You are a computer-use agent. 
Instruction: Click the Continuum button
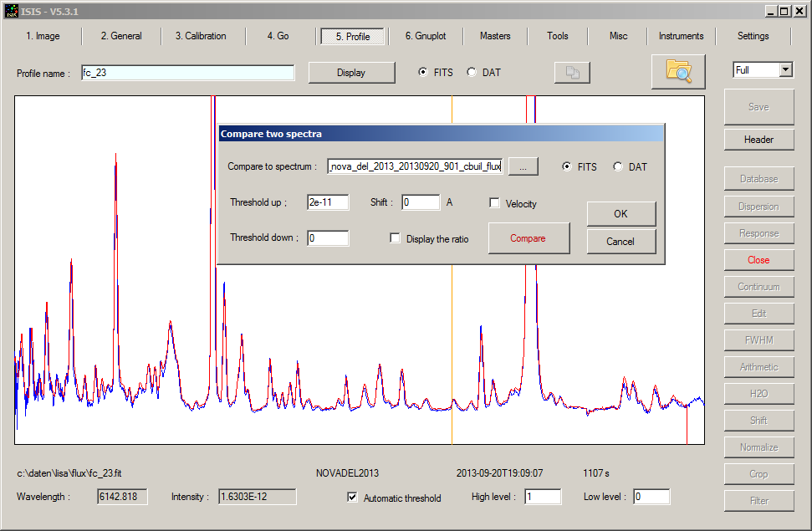coord(758,287)
